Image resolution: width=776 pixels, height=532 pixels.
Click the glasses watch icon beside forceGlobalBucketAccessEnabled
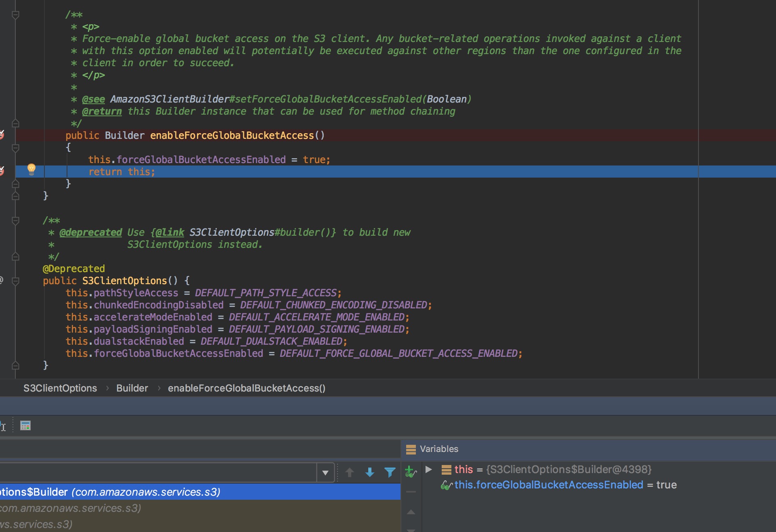point(447,485)
